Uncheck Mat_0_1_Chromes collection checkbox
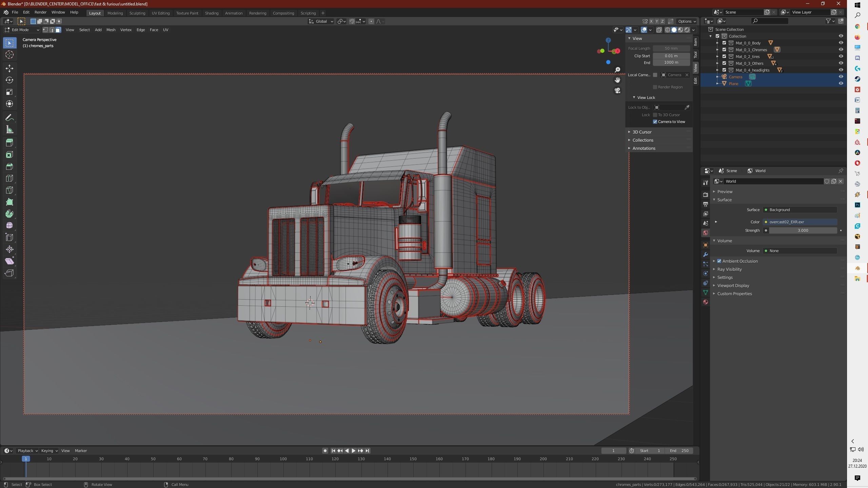The image size is (868, 488). pos(724,49)
